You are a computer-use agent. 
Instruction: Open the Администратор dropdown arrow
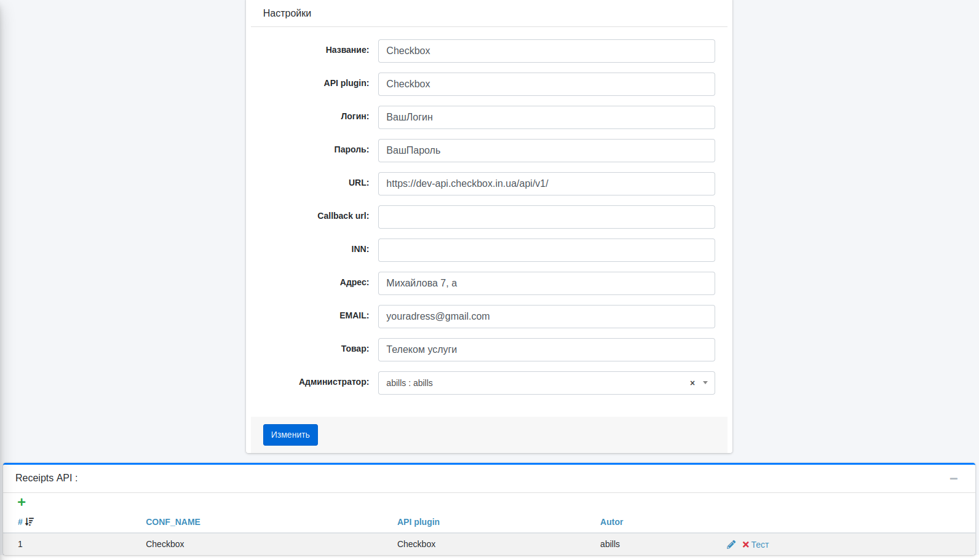705,383
